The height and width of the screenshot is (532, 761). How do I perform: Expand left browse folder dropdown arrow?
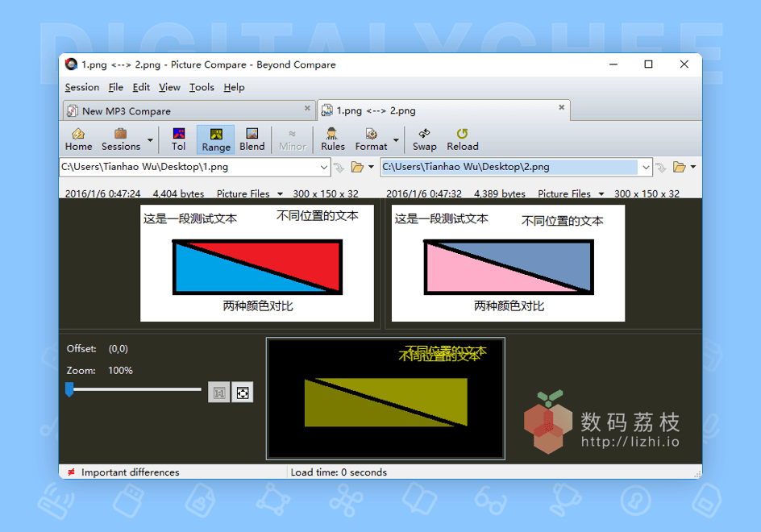372,167
